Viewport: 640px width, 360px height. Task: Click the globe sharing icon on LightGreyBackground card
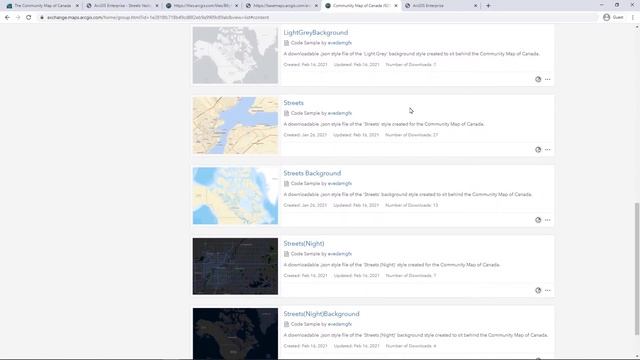click(538, 79)
